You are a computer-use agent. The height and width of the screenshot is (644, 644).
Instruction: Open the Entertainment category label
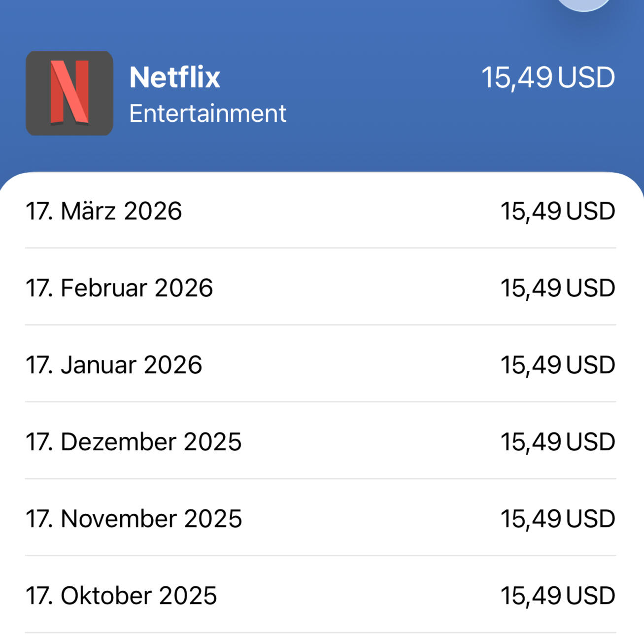207,113
